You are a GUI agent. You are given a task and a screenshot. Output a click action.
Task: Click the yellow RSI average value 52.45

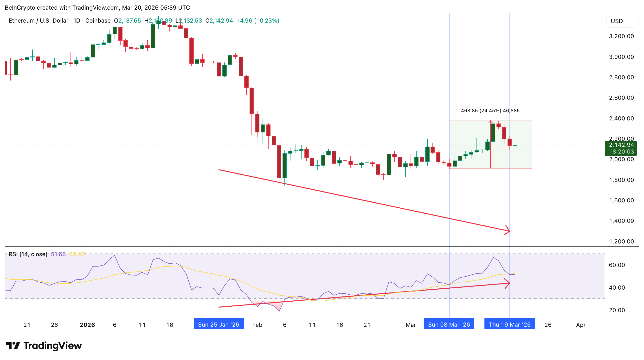pyautogui.click(x=77, y=254)
